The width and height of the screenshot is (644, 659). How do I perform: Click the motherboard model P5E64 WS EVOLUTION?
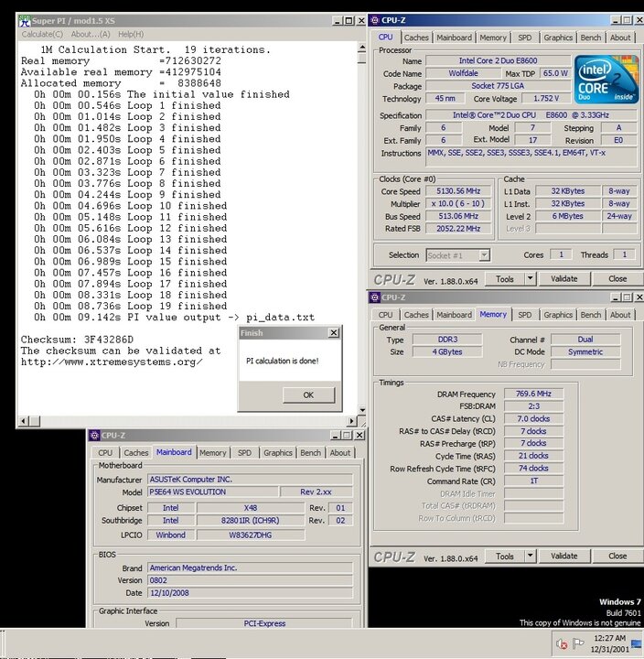pyautogui.click(x=212, y=492)
